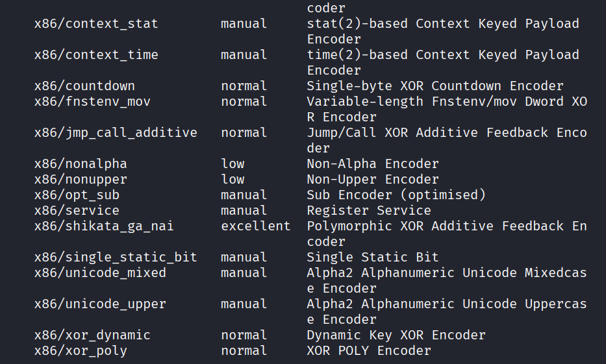Click the "excellent" rank text
This screenshot has height=364, width=606.
coord(256,226)
